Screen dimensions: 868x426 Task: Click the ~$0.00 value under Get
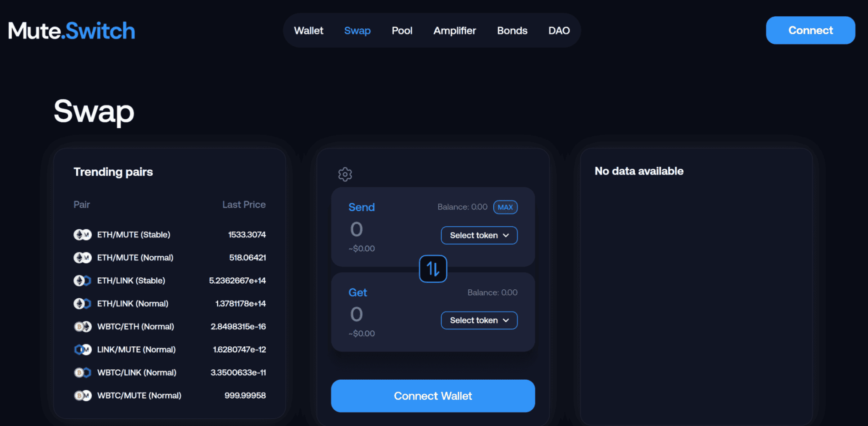coord(362,333)
